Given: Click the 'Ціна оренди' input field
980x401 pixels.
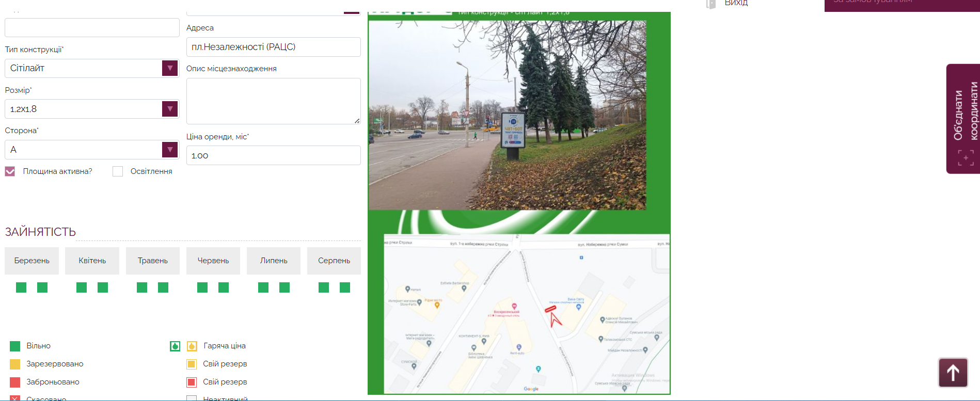Looking at the screenshot, I should [x=274, y=155].
